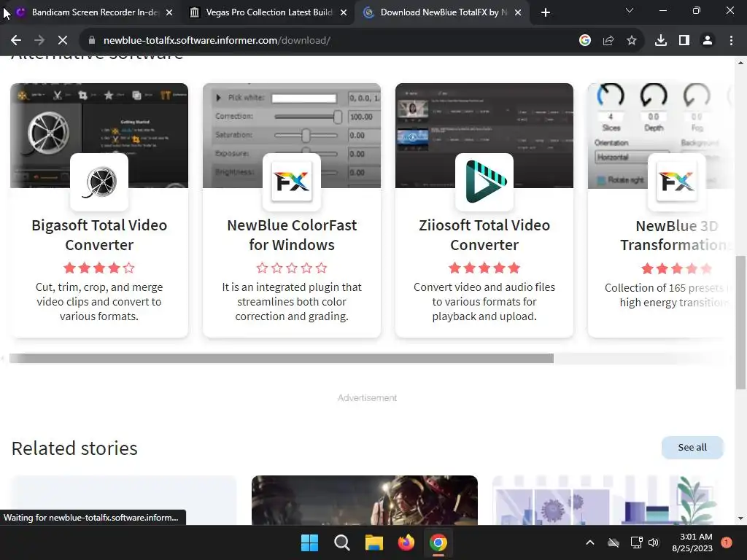
Task: Open Ziiosoft Total Video Converter title
Action: coord(484,235)
